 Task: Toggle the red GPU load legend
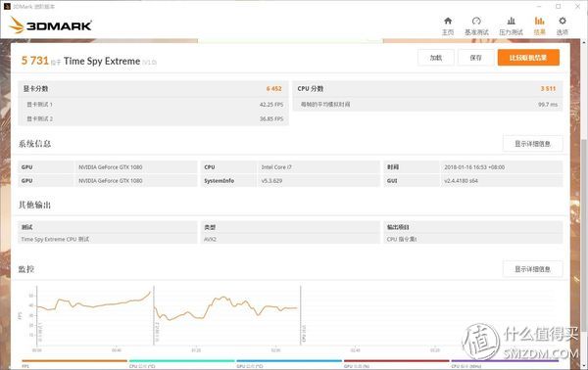coord(396,363)
